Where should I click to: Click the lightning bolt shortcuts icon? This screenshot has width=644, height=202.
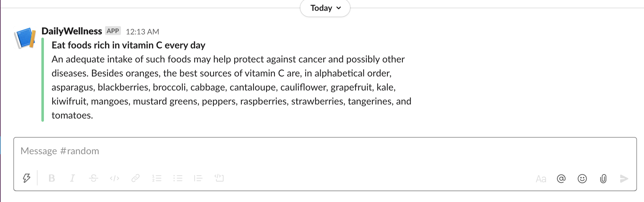pyautogui.click(x=27, y=178)
